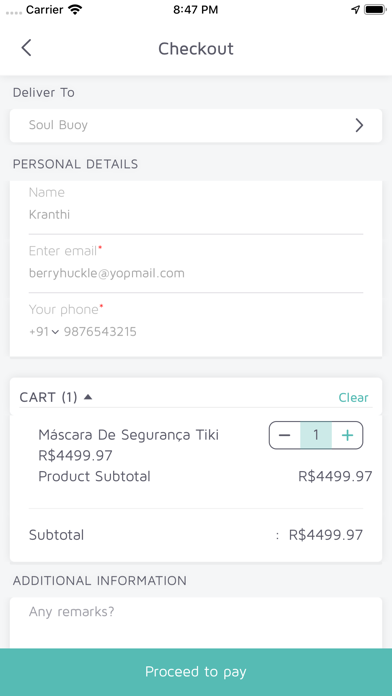Viewport: 392px width, 696px height.
Task: Tap the Checkout header title
Action: (x=196, y=48)
